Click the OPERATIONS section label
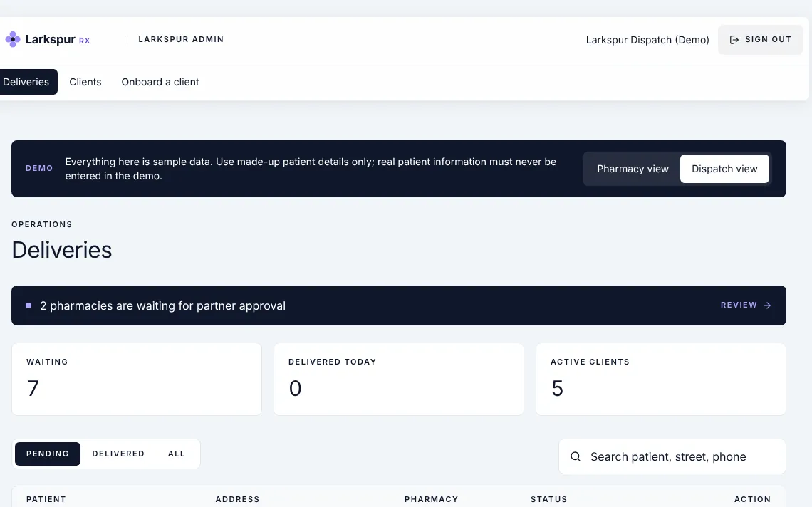 (42, 224)
